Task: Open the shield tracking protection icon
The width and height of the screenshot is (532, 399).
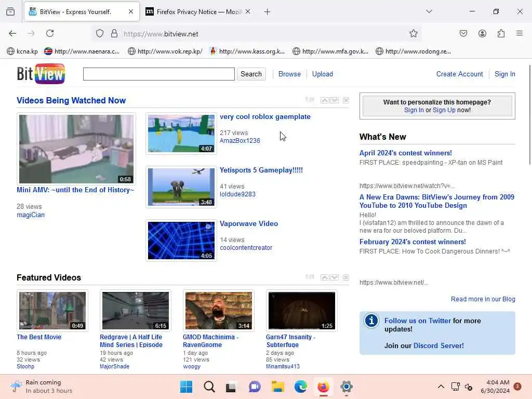Action: point(99,33)
